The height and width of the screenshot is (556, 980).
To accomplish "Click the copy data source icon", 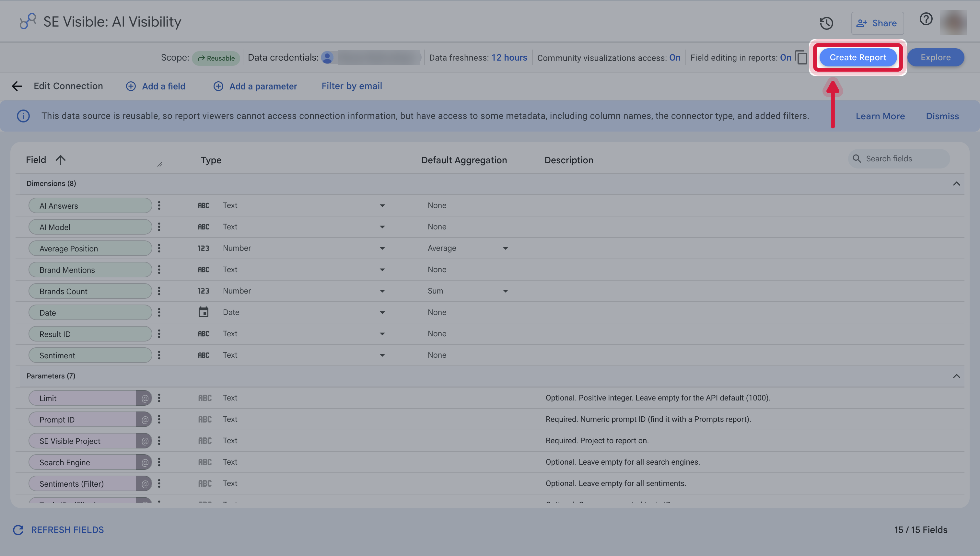I will (801, 57).
